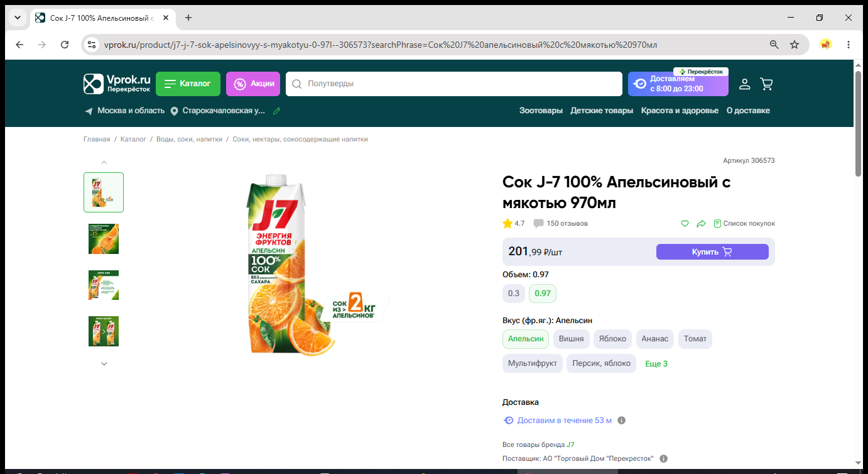Select Мультифрукт flavor
Screen dimensions: 868x474
(533, 363)
